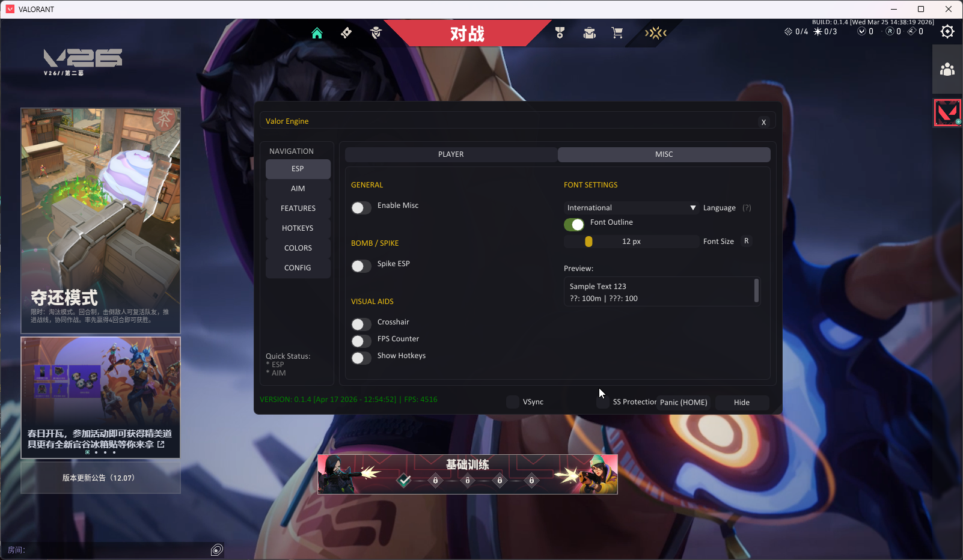Click the Font Size slider handle
Image resolution: width=963 pixels, height=560 pixels.
point(588,242)
